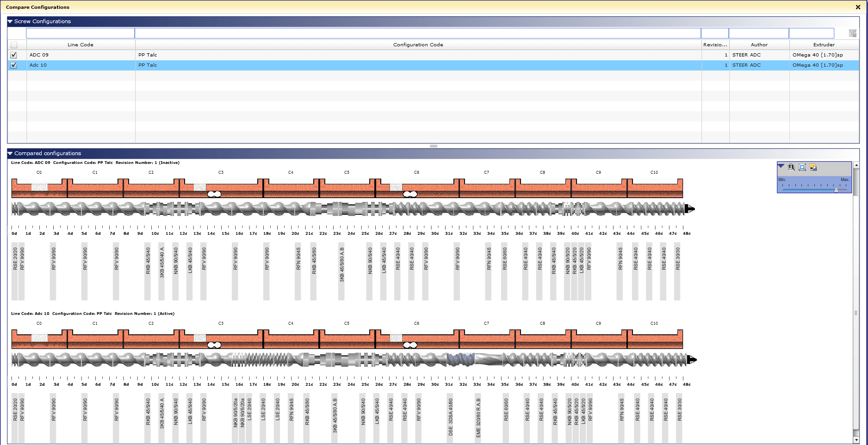Sort by Line Code column header
This screenshot has width=868, height=445.
point(81,45)
